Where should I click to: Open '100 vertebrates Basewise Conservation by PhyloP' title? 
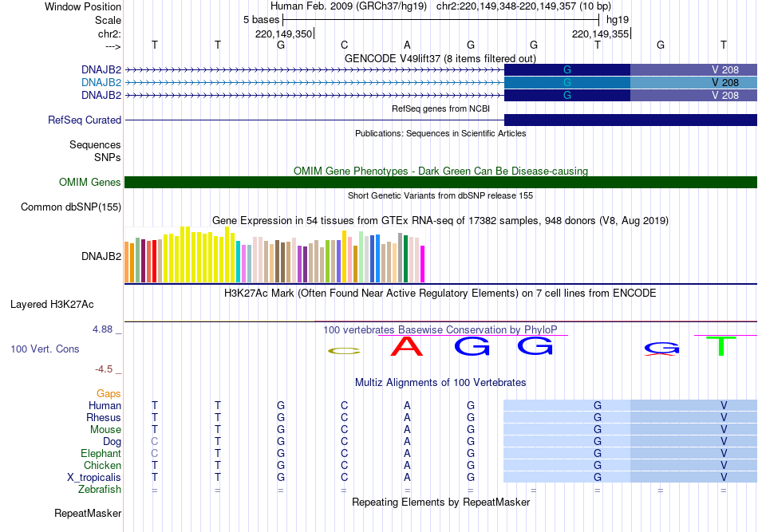pyautogui.click(x=440, y=330)
